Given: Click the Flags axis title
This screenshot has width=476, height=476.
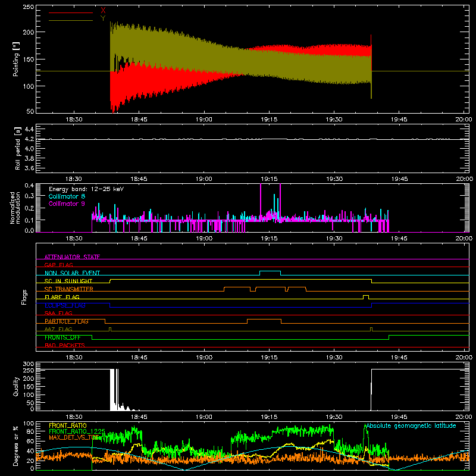Looking at the screenshot, I should (x=24, y=297).
